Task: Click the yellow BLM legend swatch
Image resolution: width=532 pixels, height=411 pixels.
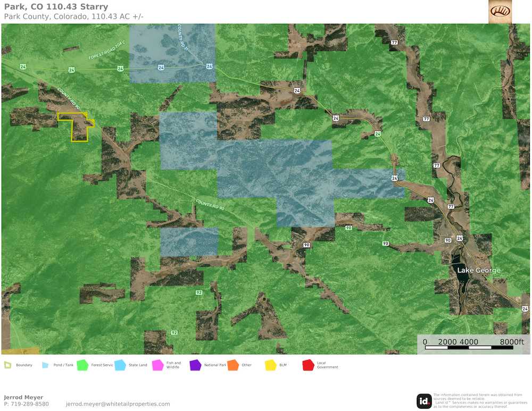Action: coord(271,365)
